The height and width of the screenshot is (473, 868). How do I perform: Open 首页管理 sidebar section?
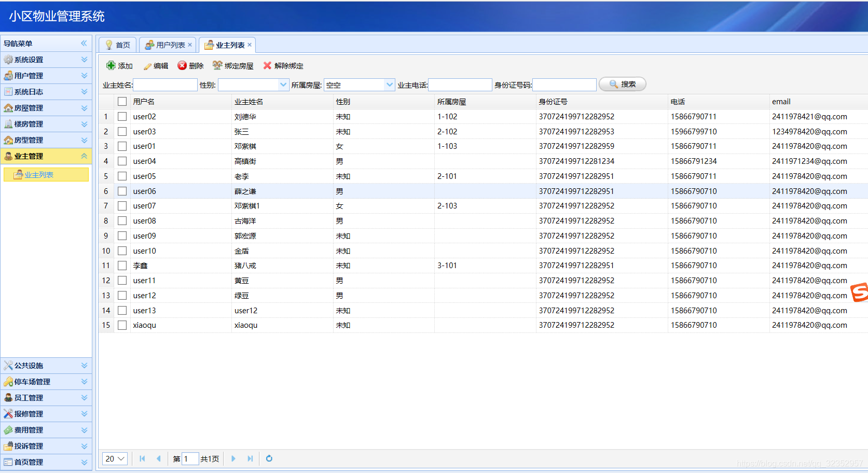(x=46, y=462)
